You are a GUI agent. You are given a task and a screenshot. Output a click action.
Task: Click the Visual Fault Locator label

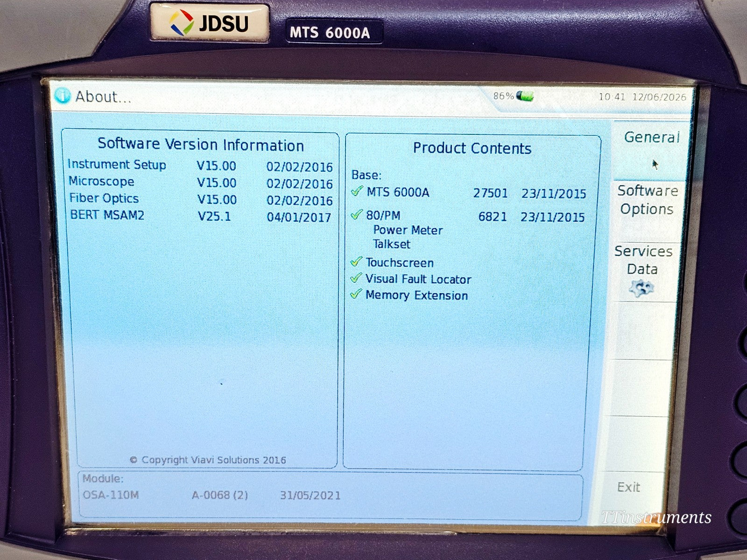[418, 279]
